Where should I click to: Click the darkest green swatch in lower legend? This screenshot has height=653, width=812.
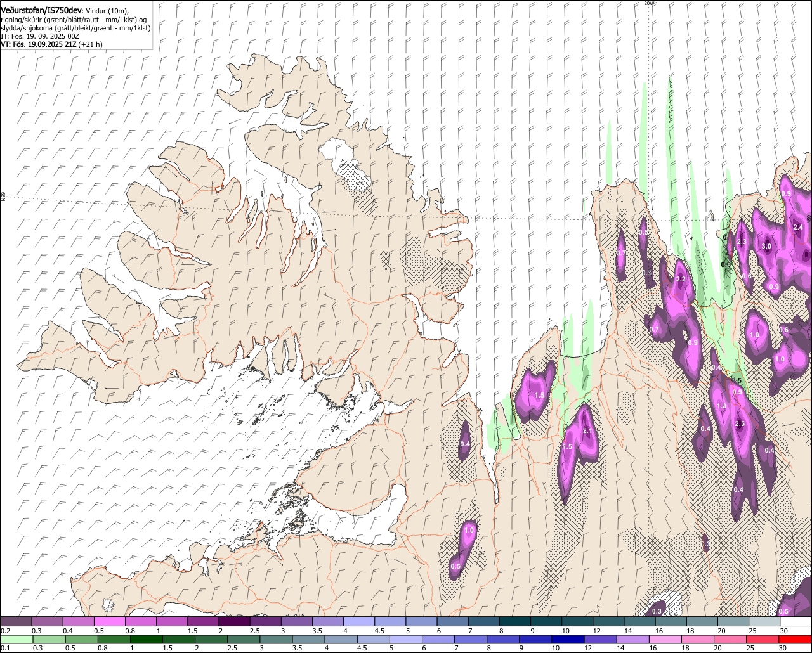point(147,639)
